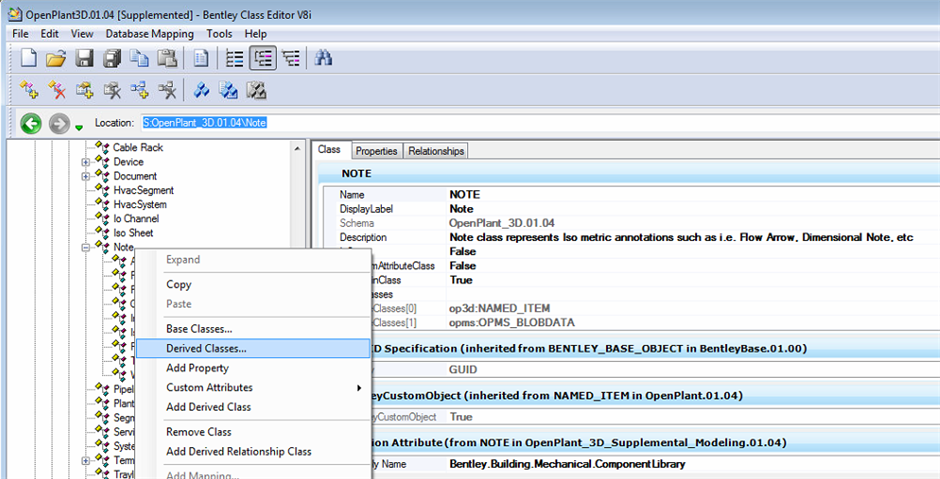Expand the Device tree node
940x479 pixels.
pos(86,162)
